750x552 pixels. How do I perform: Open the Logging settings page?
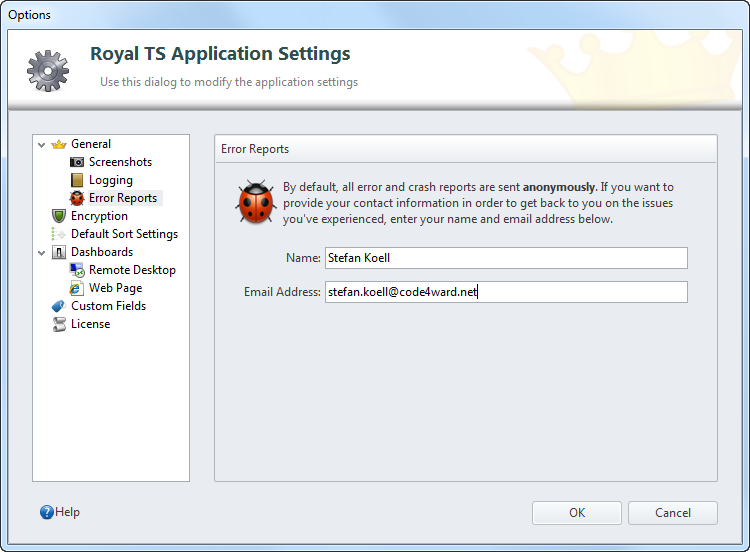click(x=111, y=180)
